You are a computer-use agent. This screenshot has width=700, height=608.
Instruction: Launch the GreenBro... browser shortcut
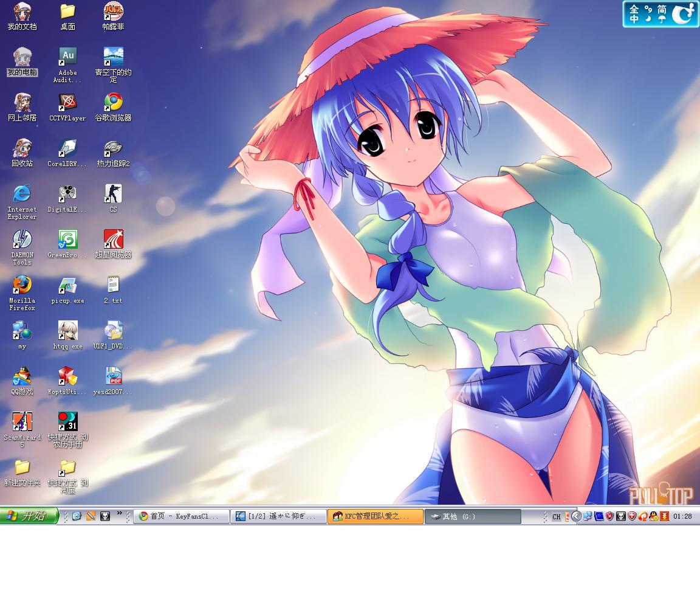tap(68, 244)
